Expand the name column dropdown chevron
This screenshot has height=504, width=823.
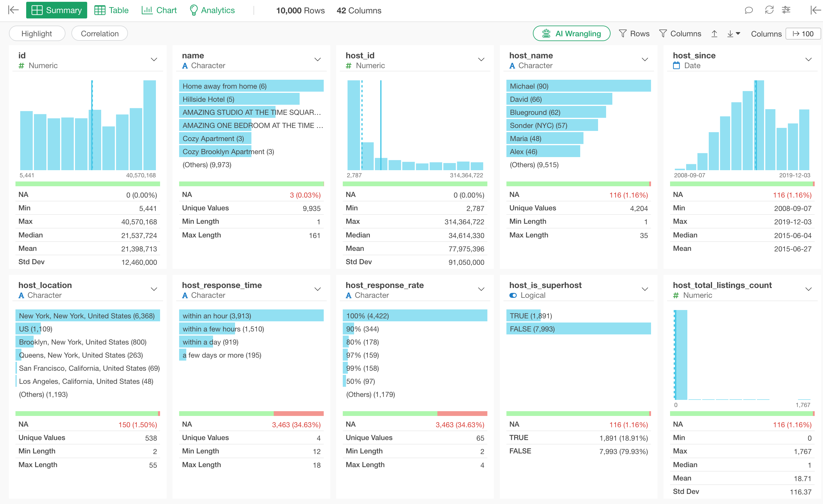click(317, 60)
